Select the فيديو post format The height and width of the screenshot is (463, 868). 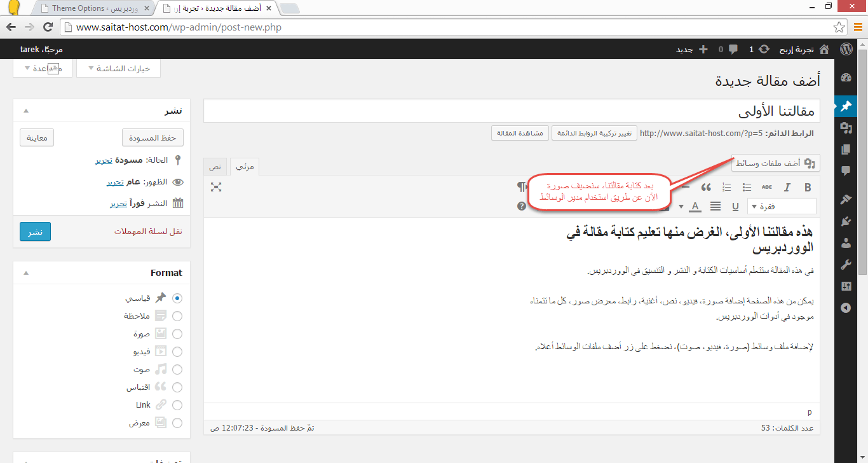click(177, 351)
